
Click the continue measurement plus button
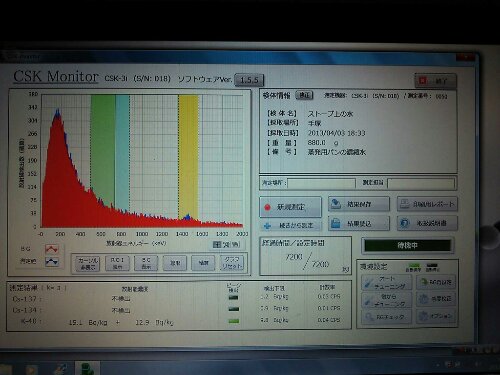(290, 225)
